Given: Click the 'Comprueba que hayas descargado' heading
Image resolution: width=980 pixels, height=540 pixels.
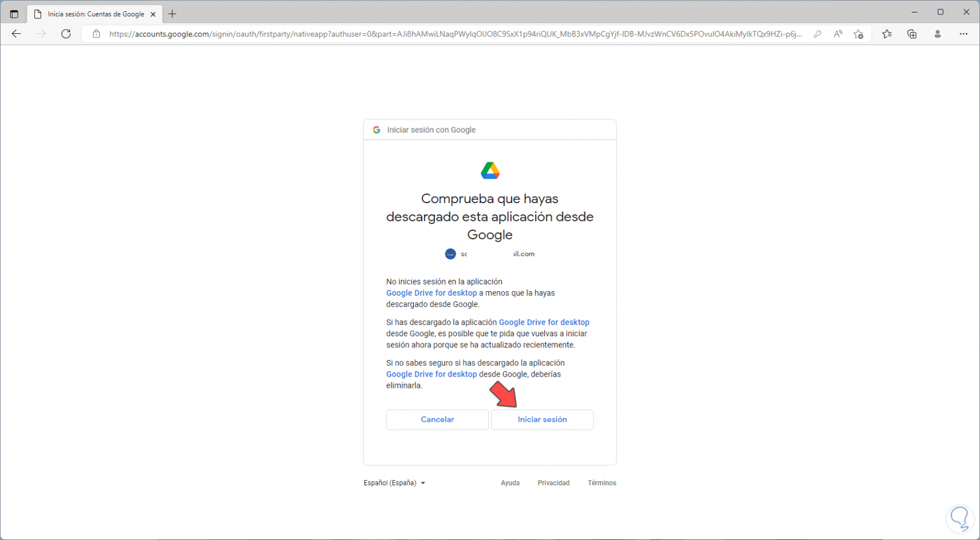Looking at the screenshot, I should (x=490, y=216).
